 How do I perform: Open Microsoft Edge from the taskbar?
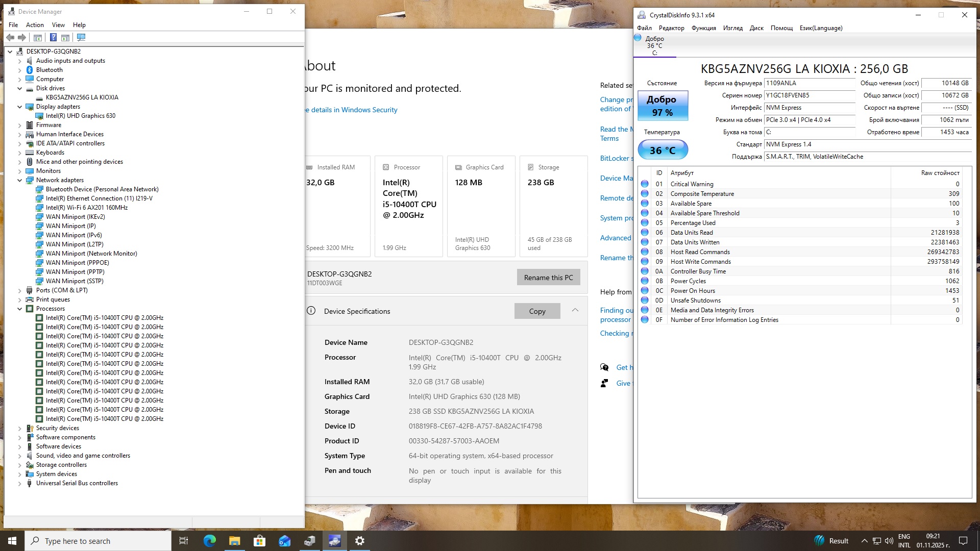210,541
